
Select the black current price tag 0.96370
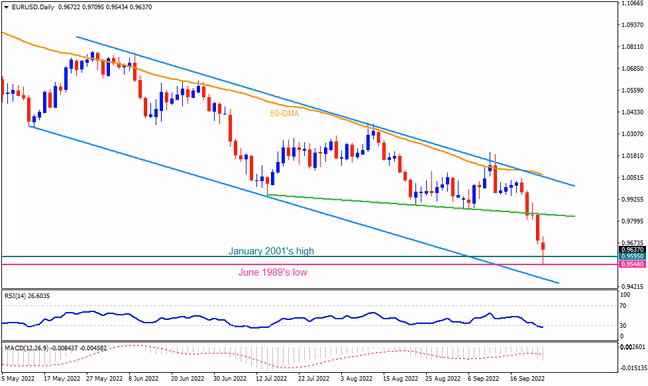(632, 250)
